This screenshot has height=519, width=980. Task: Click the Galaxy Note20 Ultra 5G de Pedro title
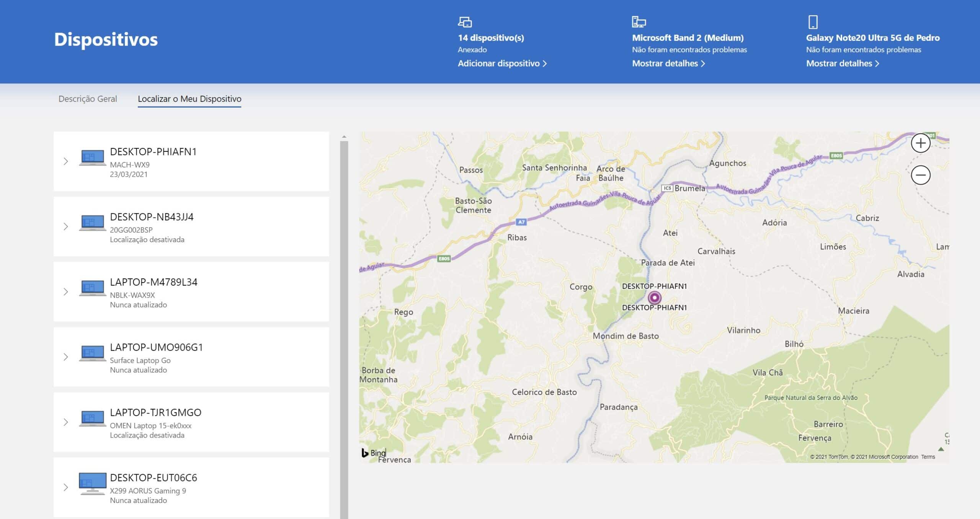pyautogui.click(x=873, y=38)
